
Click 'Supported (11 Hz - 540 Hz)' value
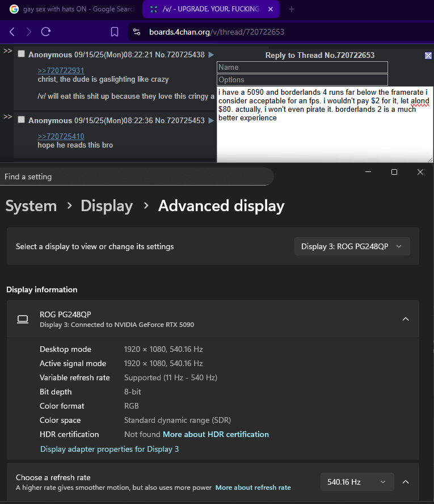click(171, 377)
